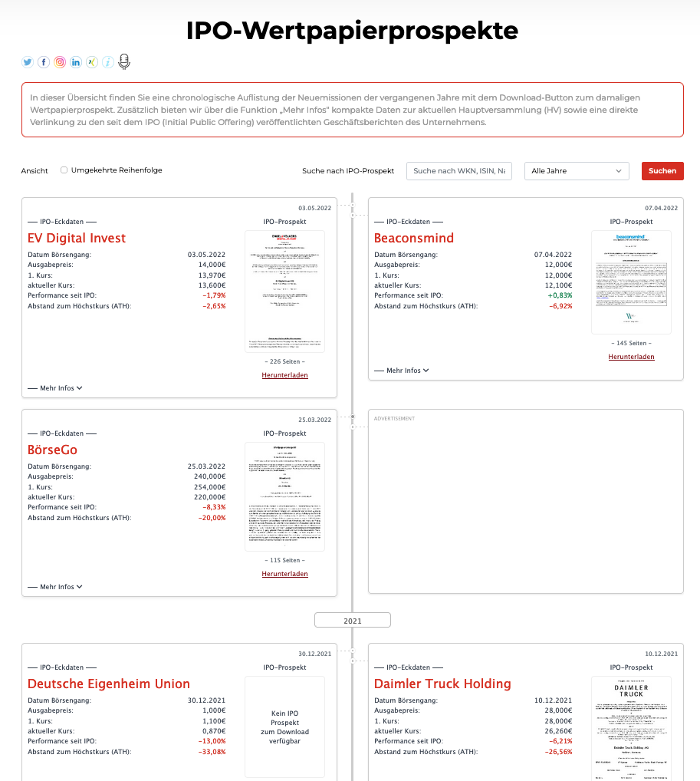This screenshot has width=700, height=781.
Task: Download the Beaconsmind prospectus via Herunterladen
Action: click(x=631, y=357)
